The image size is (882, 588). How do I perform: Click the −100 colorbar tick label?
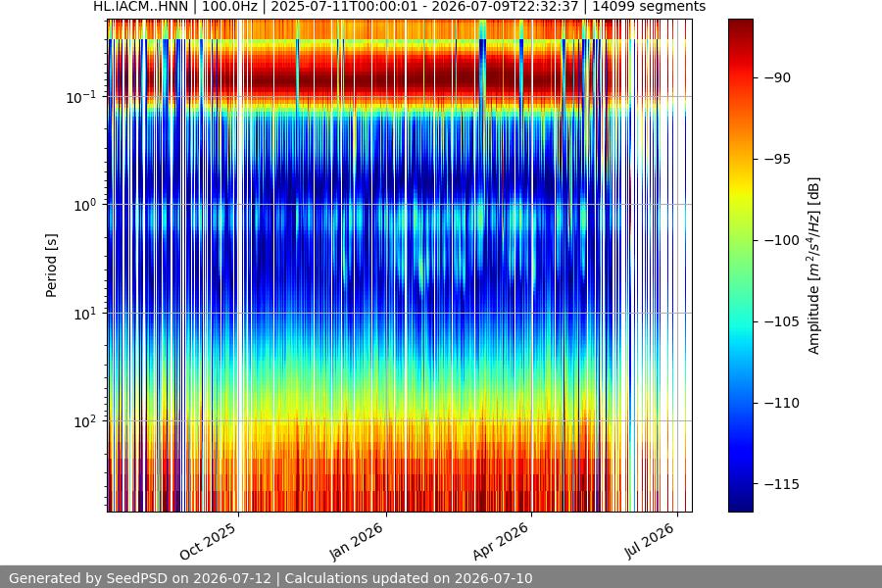(782, 240)
